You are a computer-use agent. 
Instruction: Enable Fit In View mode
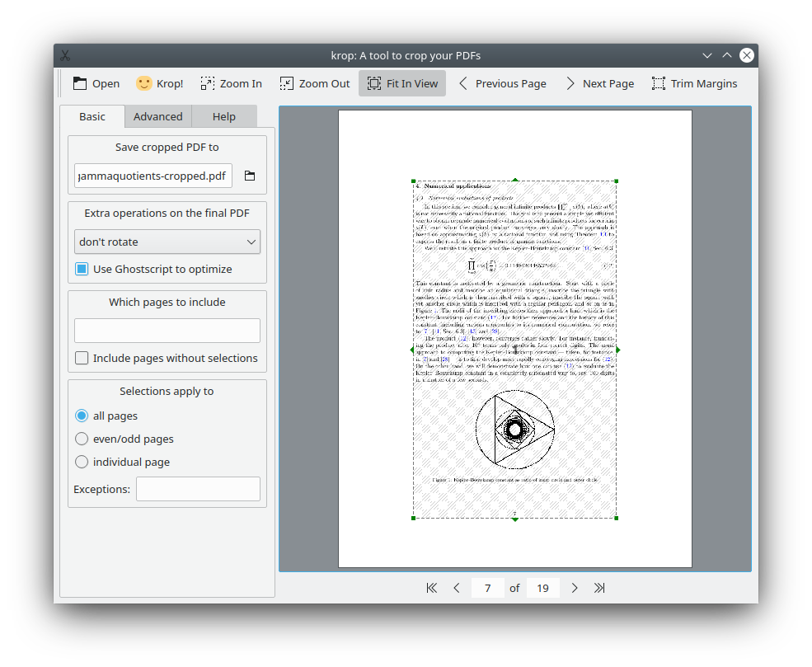coord(402,82)
